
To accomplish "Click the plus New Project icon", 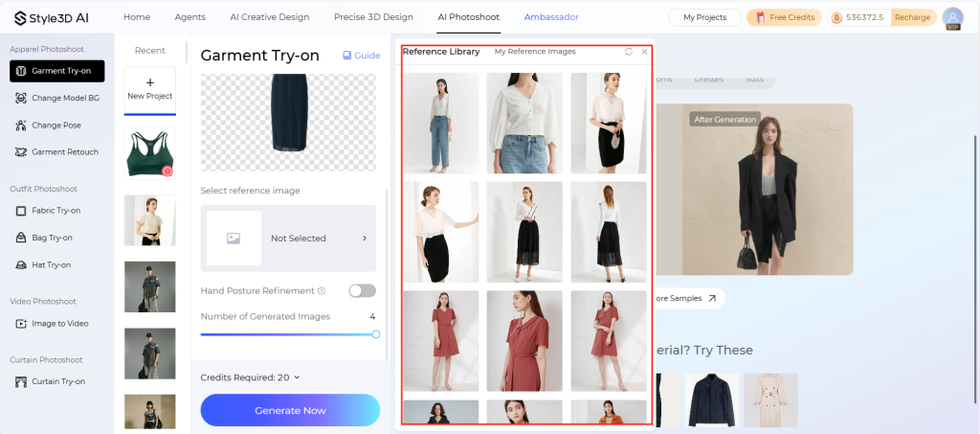I will [x=150, y=82].
